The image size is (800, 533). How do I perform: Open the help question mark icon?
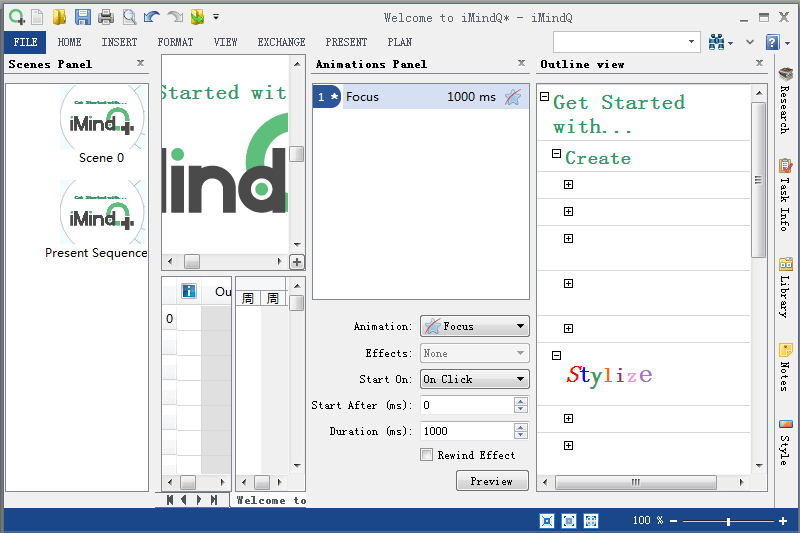(773, 42)
